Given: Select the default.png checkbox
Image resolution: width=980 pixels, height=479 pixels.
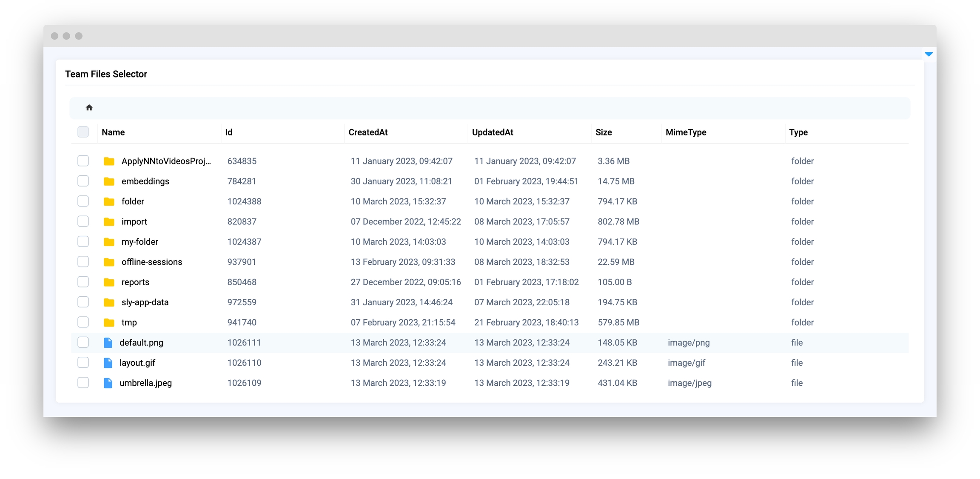Looking at the screenshot, I should tap(83, 342).
